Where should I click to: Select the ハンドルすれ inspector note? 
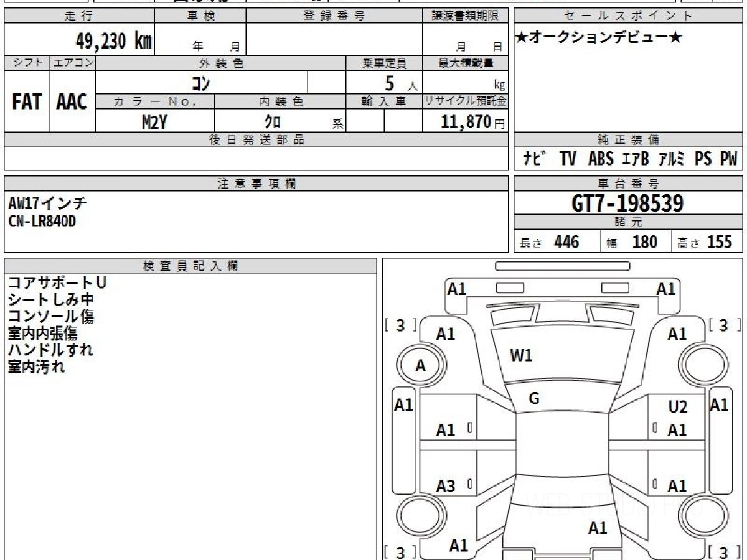point(50,350)
